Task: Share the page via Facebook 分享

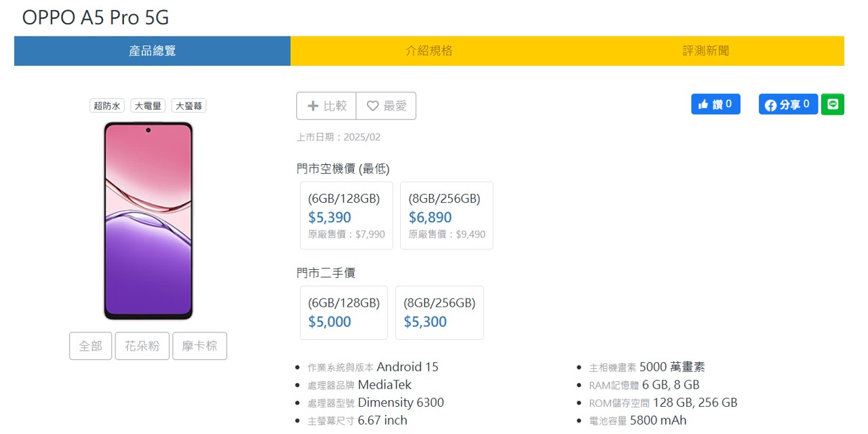Action: point(788,104)
